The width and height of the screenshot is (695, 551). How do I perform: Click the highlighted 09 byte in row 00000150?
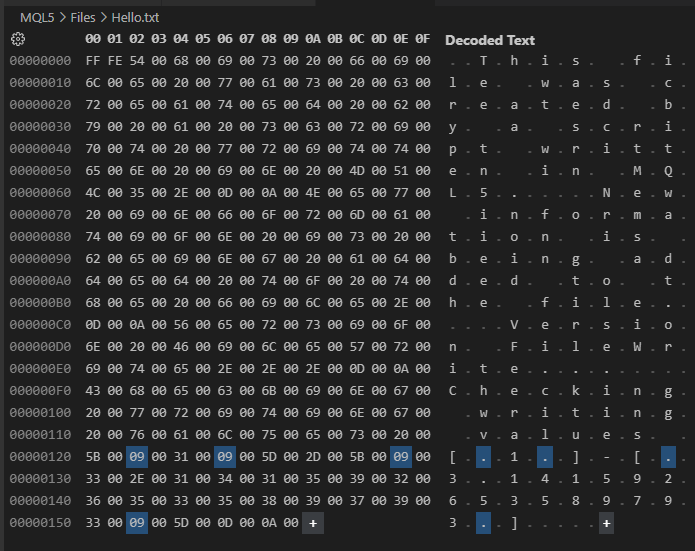tap(137, 523)
